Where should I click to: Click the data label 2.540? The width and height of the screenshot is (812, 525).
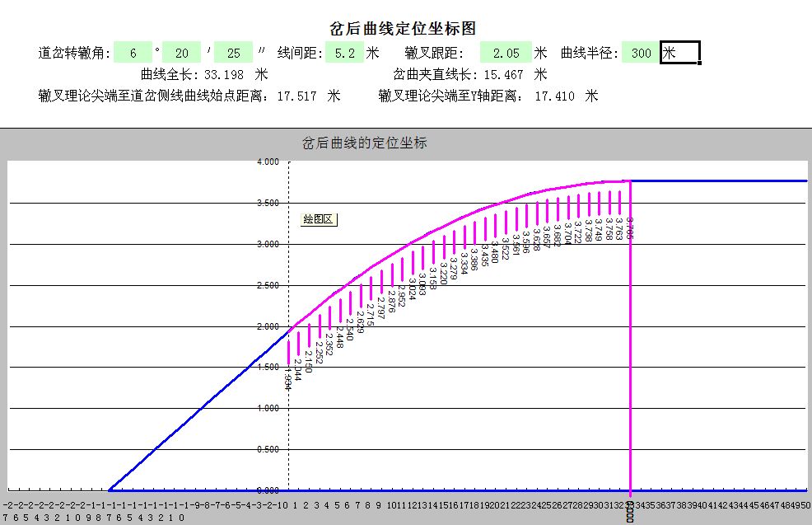(349, 329)
